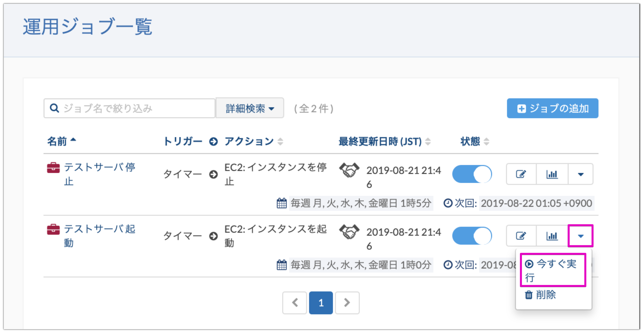The width and height of the screenshot is (644, 333).
Task: Click the arrow icon after タイマー in 停止 row
Action: tap(213, 174)
